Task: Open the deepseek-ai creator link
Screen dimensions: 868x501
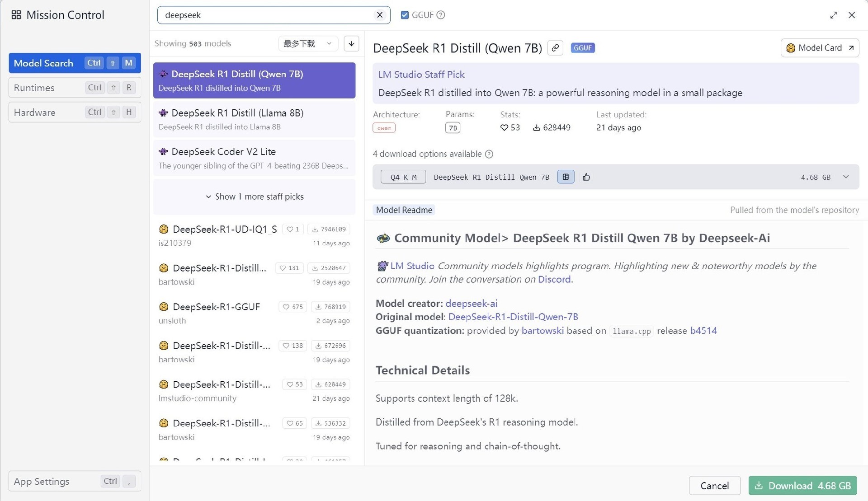Action: point(472,304)
